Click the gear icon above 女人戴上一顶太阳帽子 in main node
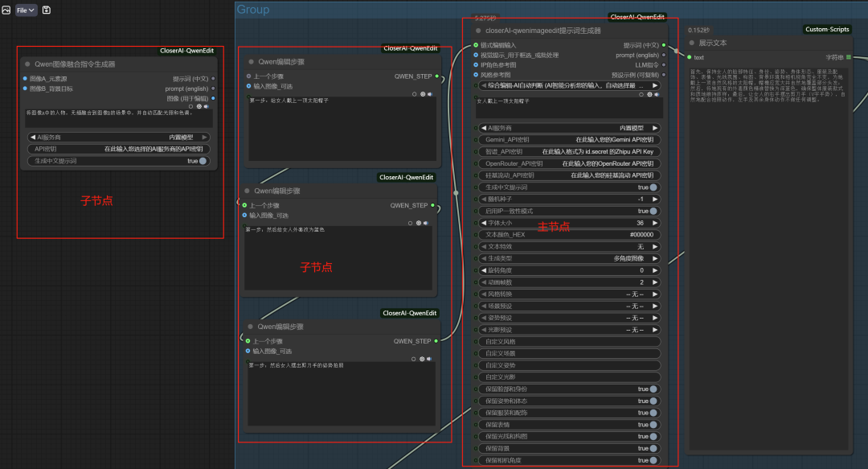The width and height of the screenshot is (868, 469). click(x=649, y=95)
